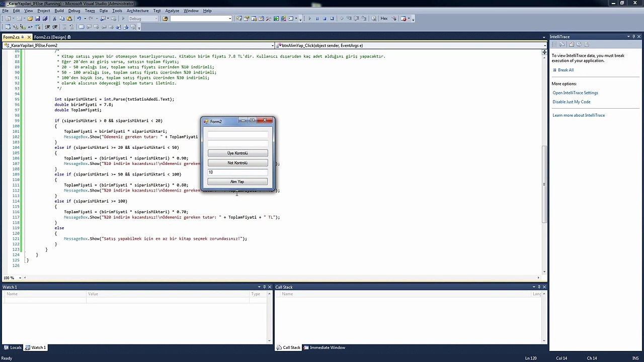Switch to the Locals tab
This screenshot has height=362, width=644.
click(13, 347)
